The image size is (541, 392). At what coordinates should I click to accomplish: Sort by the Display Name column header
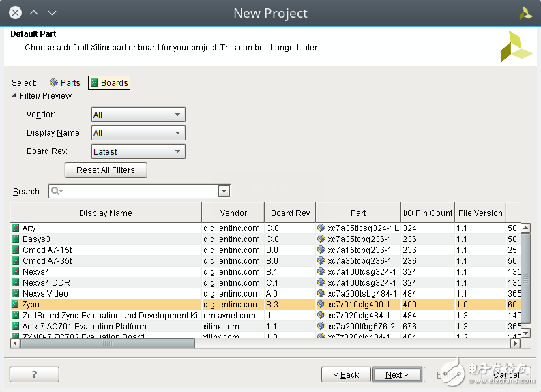106,213
